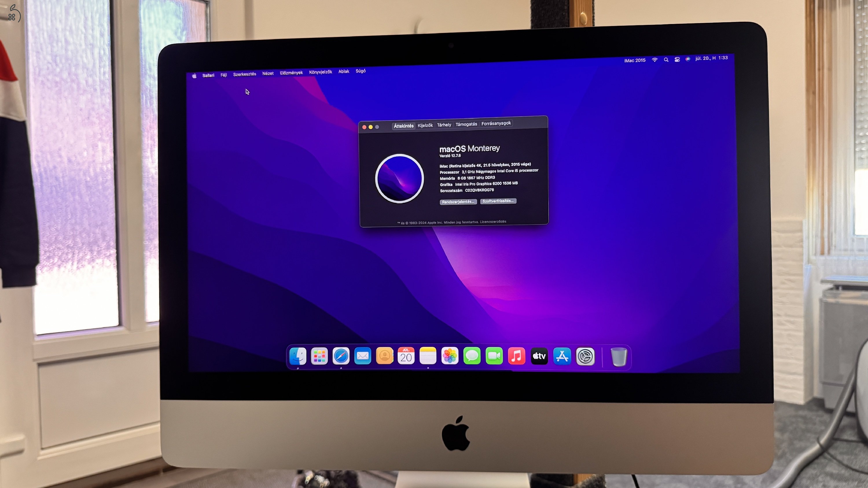868x488 pixels.
Task: Open the Licencszerződés link
Action: pyautogui.click(x=493, y=222)
